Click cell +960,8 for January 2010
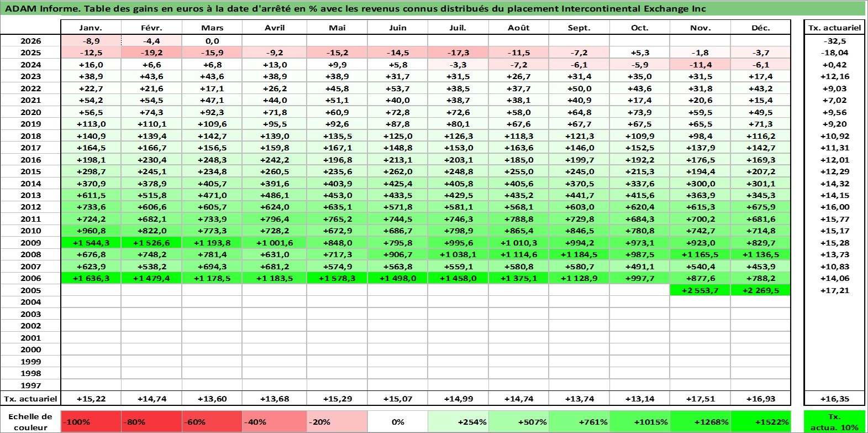Image resolution: width=868 pixels, height=433 pixels. click(x=91, y=231)
